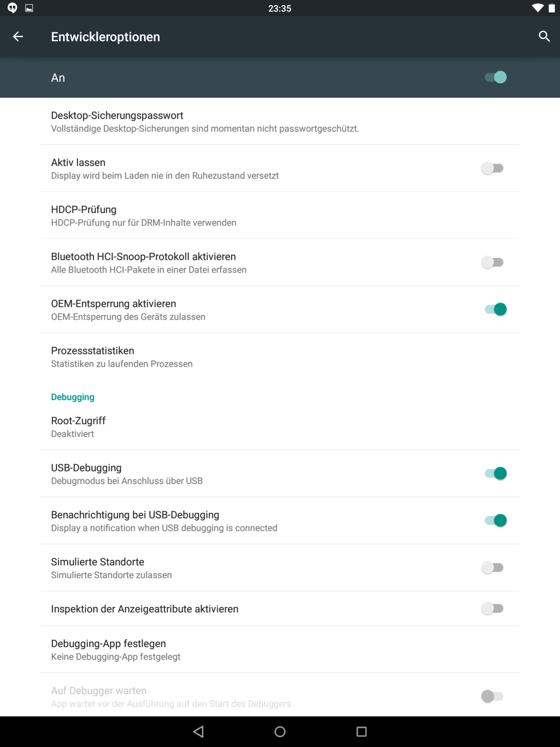Viewport: 560px width, 747px height.
Task: Open recent apps square button
Action: (362, 731)
